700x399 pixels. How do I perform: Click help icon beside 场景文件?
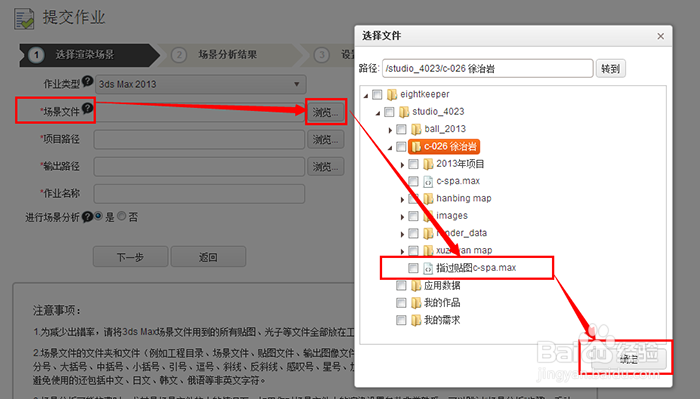[88, 108]
